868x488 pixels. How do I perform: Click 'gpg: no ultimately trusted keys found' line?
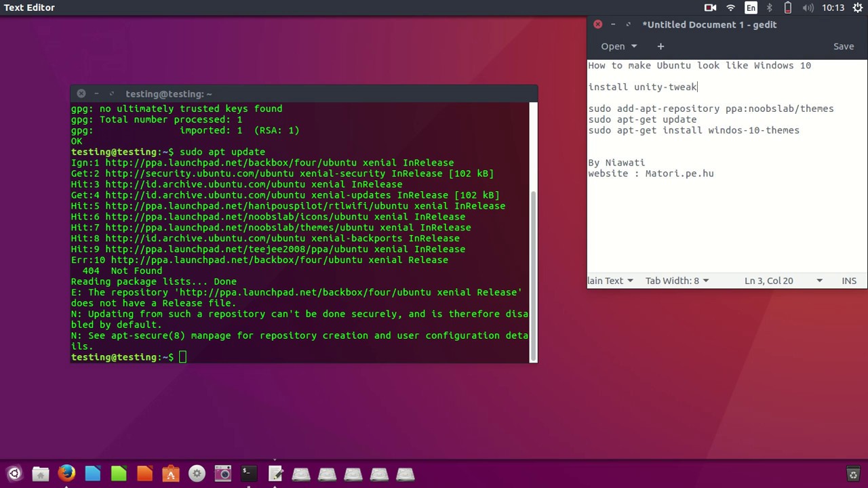point(176,108)
